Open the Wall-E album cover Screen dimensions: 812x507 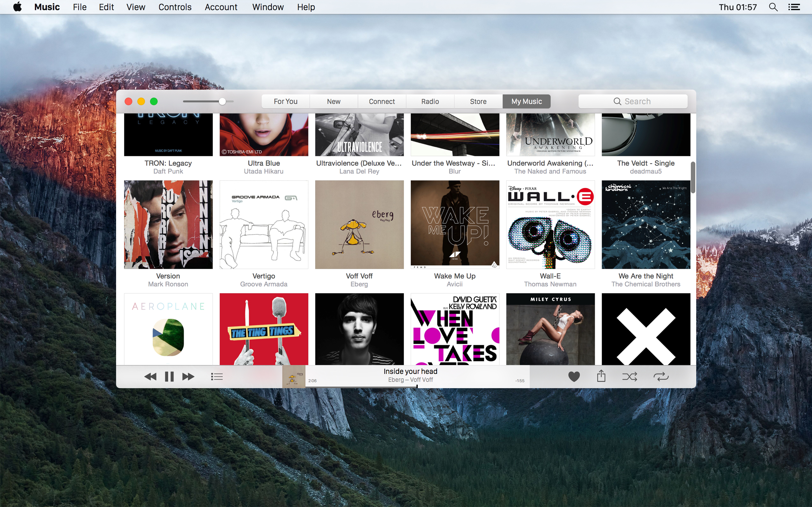pyautogui.click(x=550, y=225)
